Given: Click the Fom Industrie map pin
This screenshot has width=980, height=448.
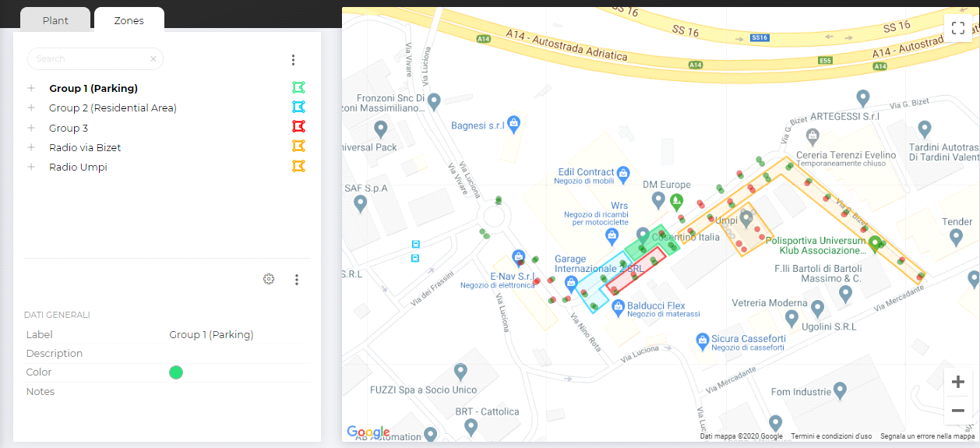Looking at the screenshot, I should 840,390.
